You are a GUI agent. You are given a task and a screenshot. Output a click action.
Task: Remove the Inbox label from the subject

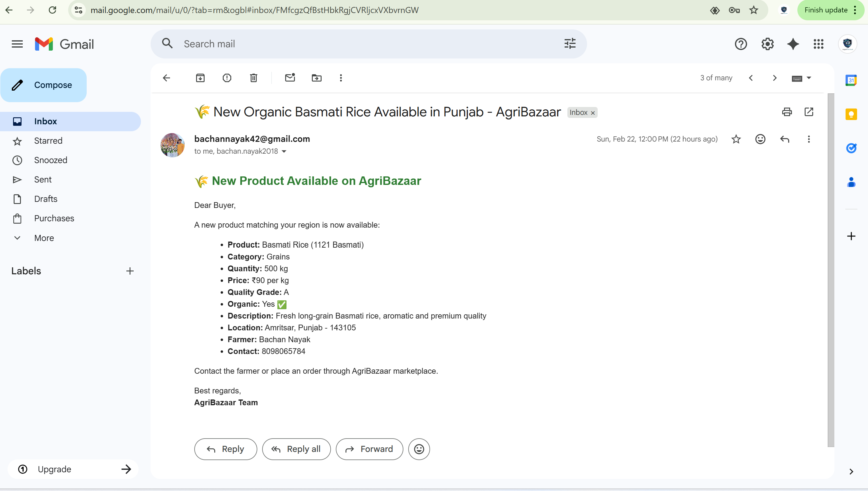pos(593,113)
